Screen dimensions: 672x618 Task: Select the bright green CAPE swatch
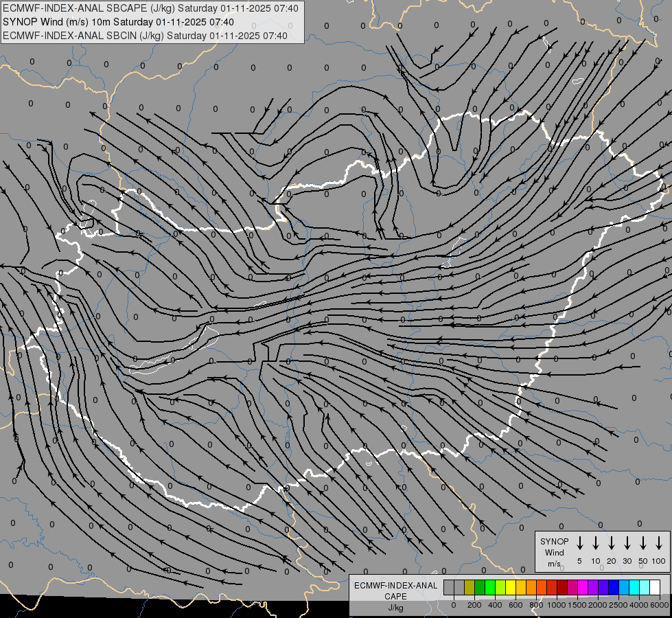[490, 587]
